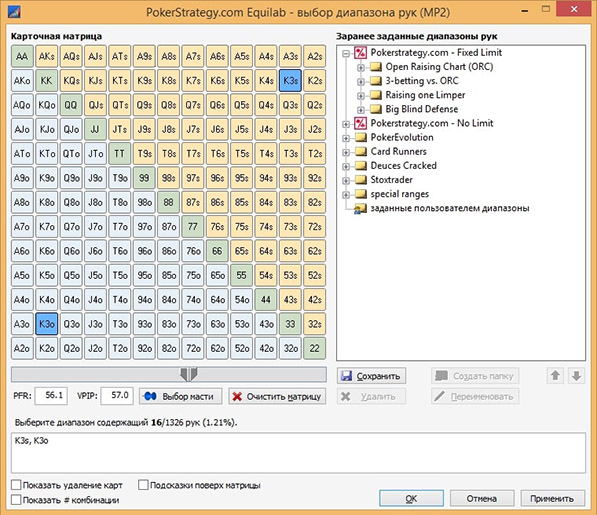The width and height of the screenshot is (597, 515).
Task: Select 'special ranges' tree item
Action: pyautogui.click(x=399, y=194)
